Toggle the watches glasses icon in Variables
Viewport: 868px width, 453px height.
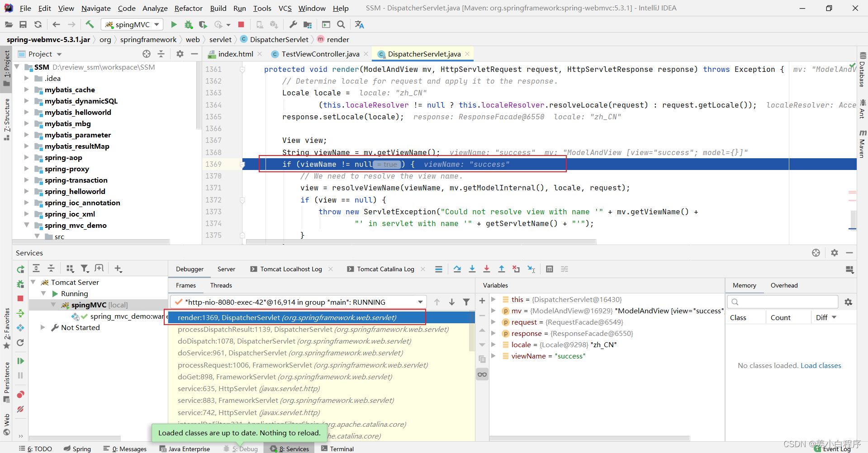(482, 374)
